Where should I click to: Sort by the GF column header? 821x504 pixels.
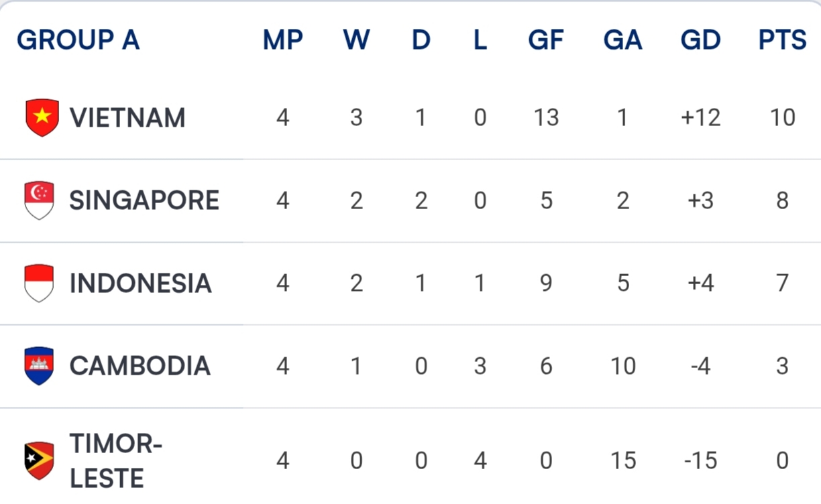[546, 40]
